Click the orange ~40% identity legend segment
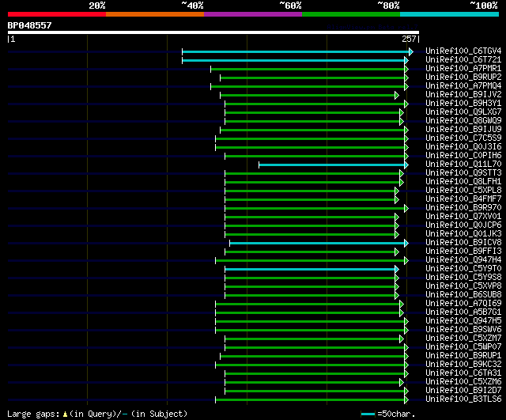Viewport: 506px width, 420px height. 155,14
